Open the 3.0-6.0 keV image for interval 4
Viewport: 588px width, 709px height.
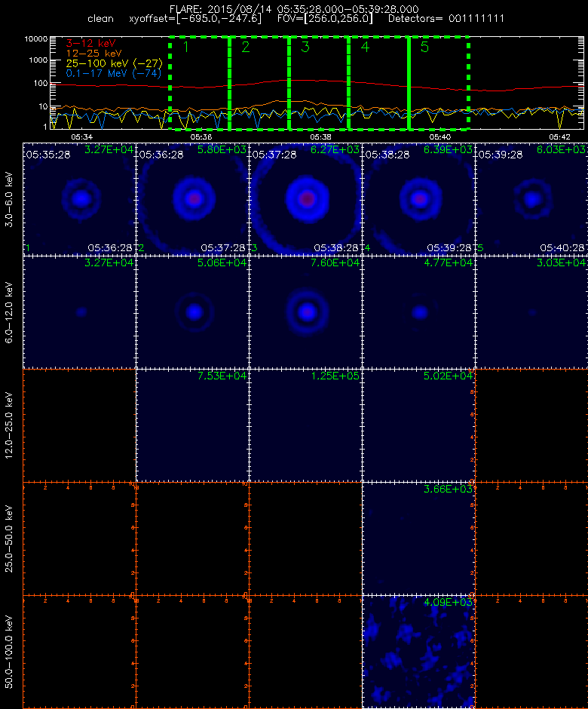[418, 199]
